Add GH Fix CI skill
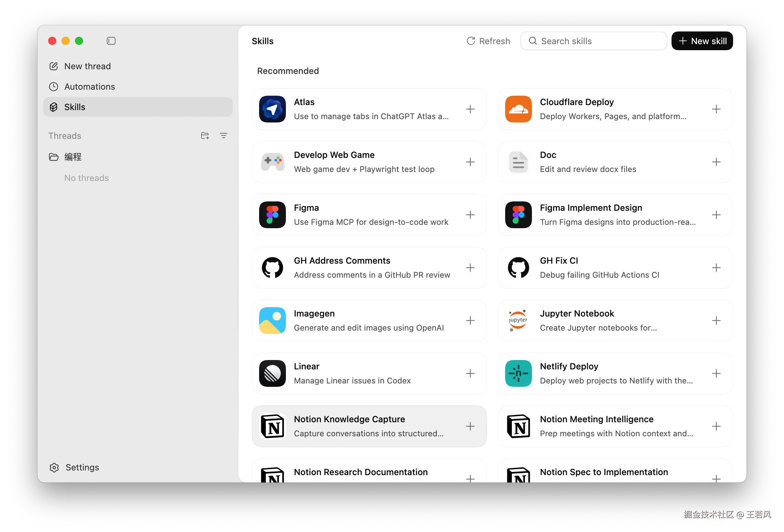 (716, 268)
